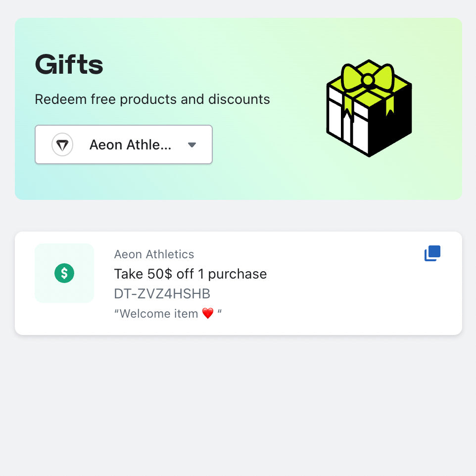Click the red heart emoji
Image resolution: width=476 pixels, height=476 pixels.
coord(208,313)
